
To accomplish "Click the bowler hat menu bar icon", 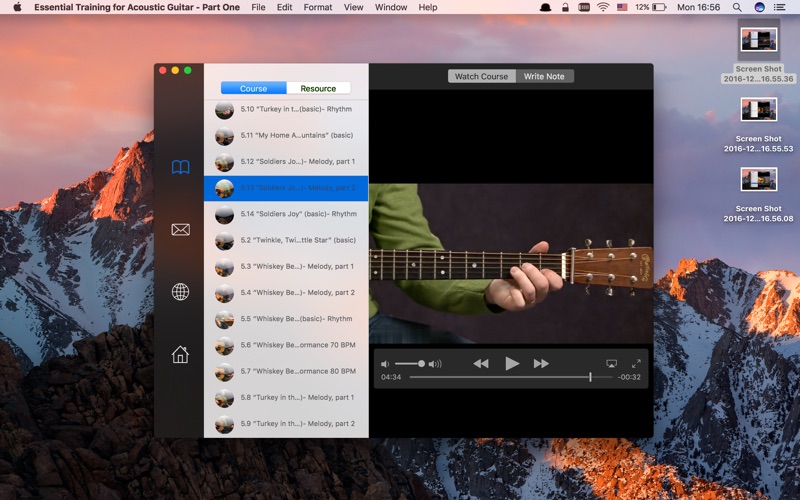I will tap(545, 7).
